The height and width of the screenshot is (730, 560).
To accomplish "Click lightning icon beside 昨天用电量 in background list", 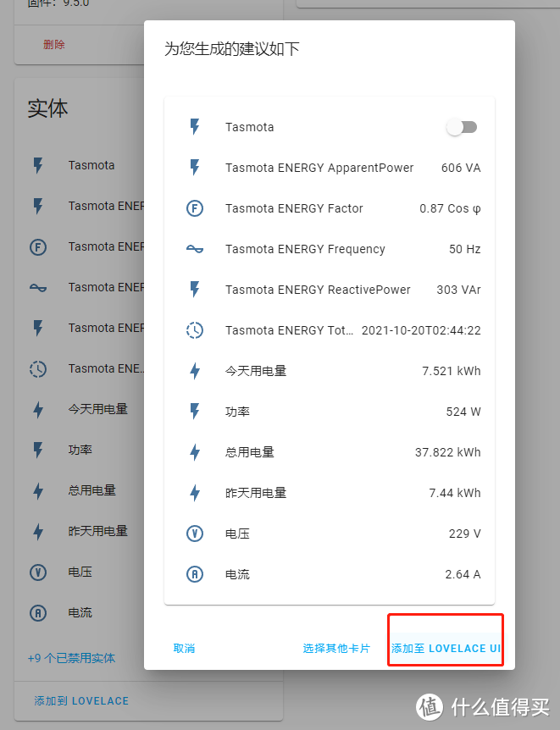I will click(38, 531).
